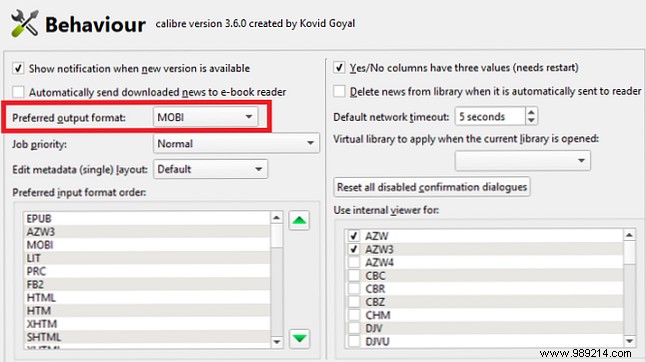The image size is (646, 362).
Task: Check CBR in internal viewer list
Action: [353, 289]
